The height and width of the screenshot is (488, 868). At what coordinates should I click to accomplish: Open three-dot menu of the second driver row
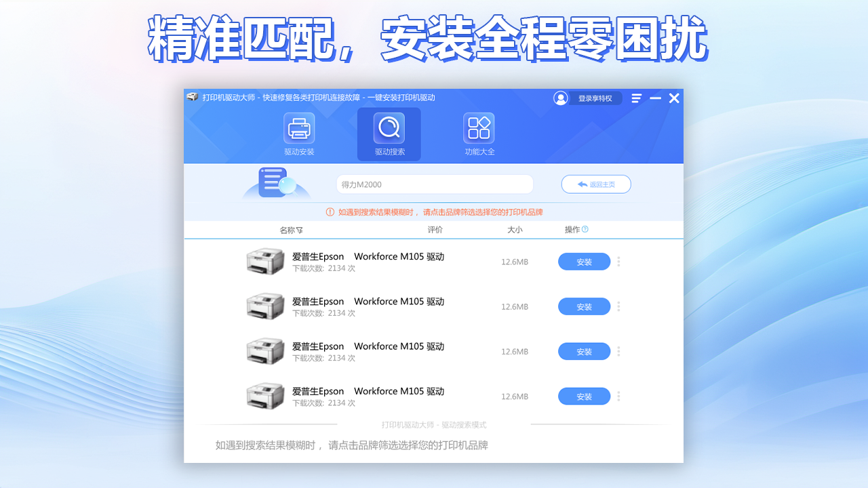(x=618, y=306)
